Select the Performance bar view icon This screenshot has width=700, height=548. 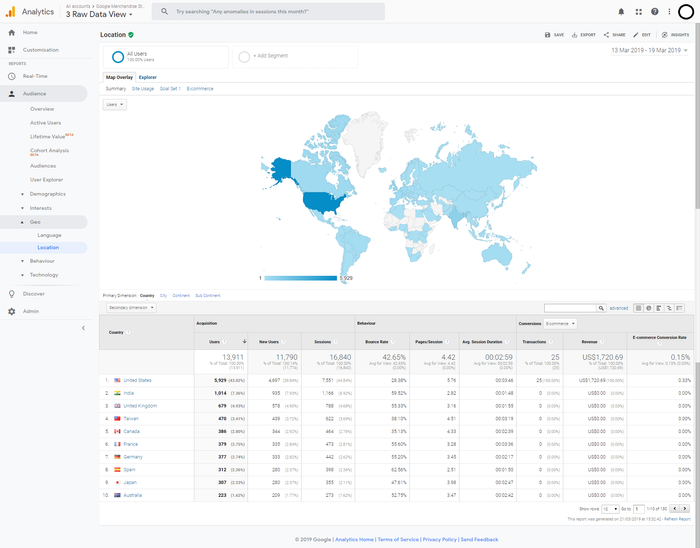659,308
